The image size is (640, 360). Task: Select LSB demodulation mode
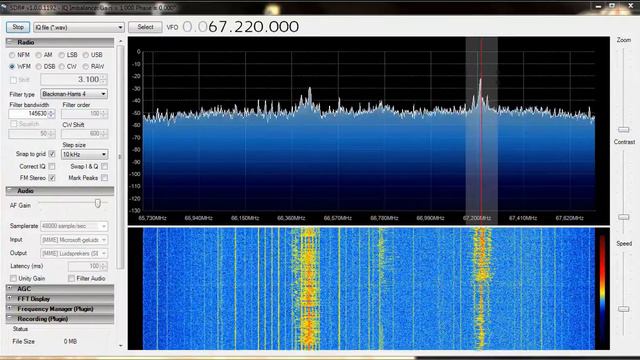pyautogui.click(x=62, y=55)
